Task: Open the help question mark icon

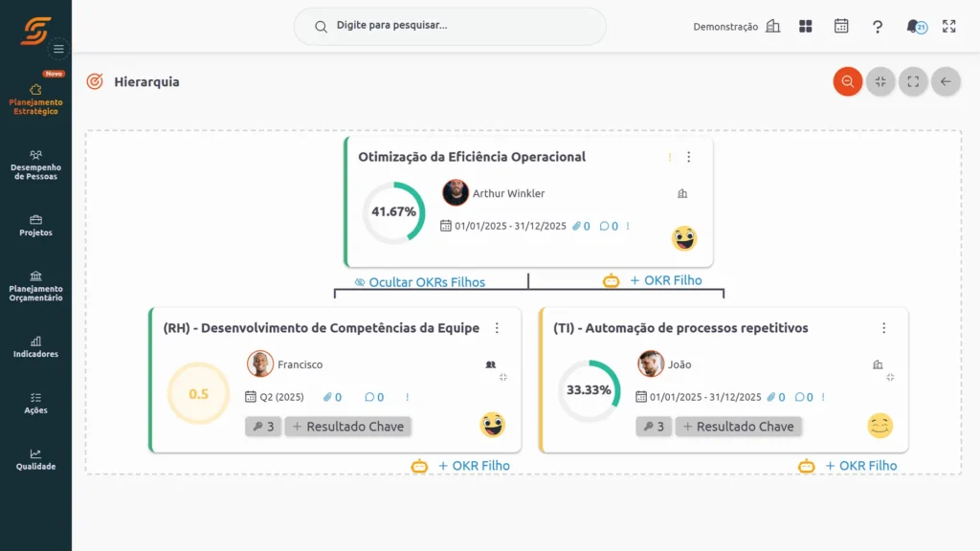Action: click(878, 26)
